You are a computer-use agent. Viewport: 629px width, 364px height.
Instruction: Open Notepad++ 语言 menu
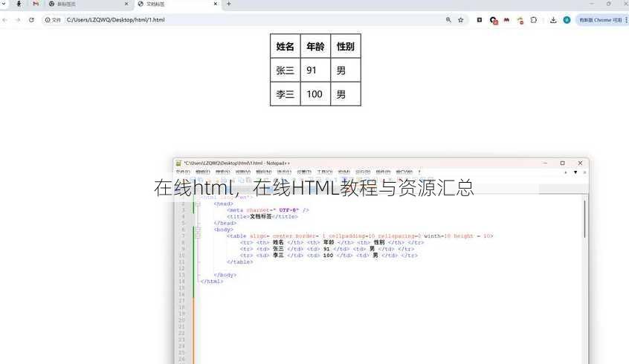(x=284, y=172)
